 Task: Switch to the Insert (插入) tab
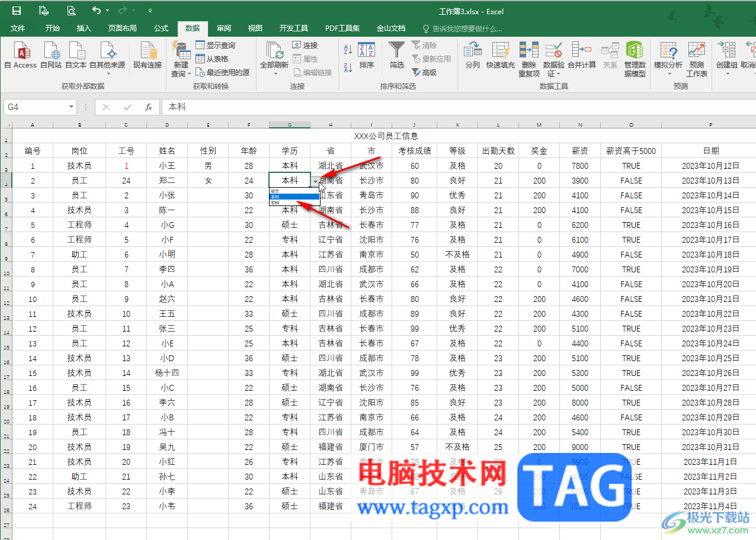[x=84, y=28]
